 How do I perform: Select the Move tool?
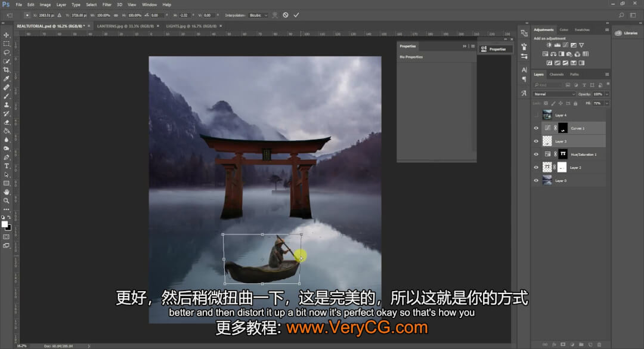[x=6, y=35]
